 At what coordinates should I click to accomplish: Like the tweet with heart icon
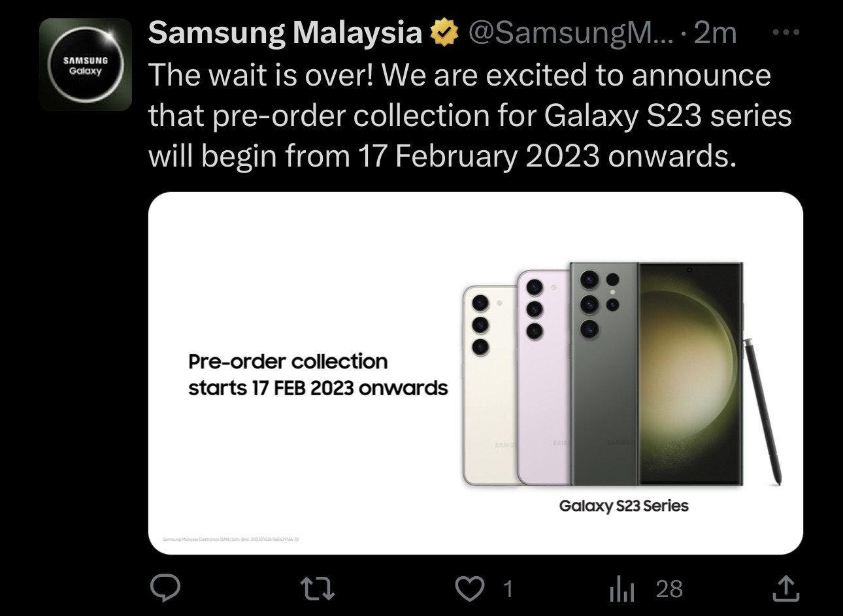tap(469, 589)
